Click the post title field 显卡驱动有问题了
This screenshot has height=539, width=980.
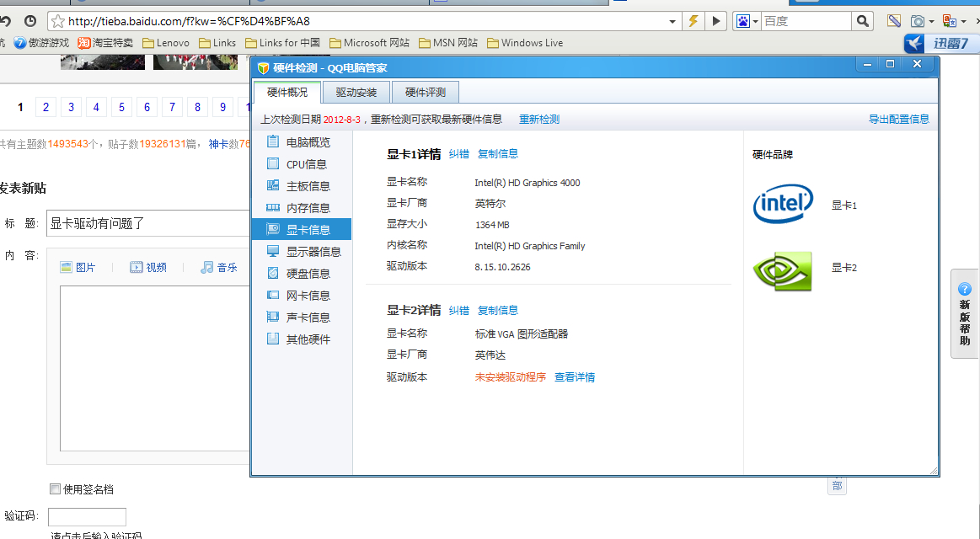tap(148, 223)
